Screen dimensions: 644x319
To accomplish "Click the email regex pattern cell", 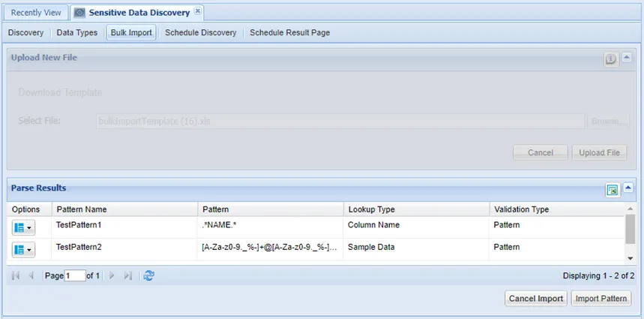I will point(271,249).
